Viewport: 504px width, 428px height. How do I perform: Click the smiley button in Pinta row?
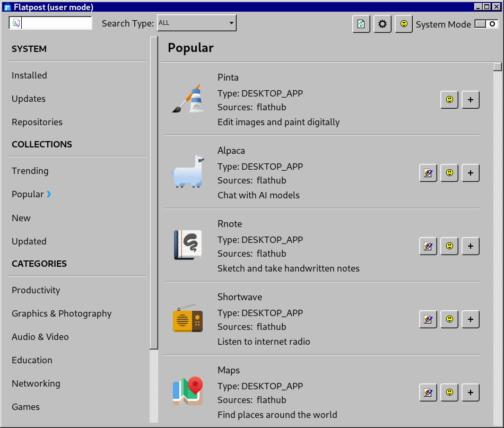tap(449, 100)
